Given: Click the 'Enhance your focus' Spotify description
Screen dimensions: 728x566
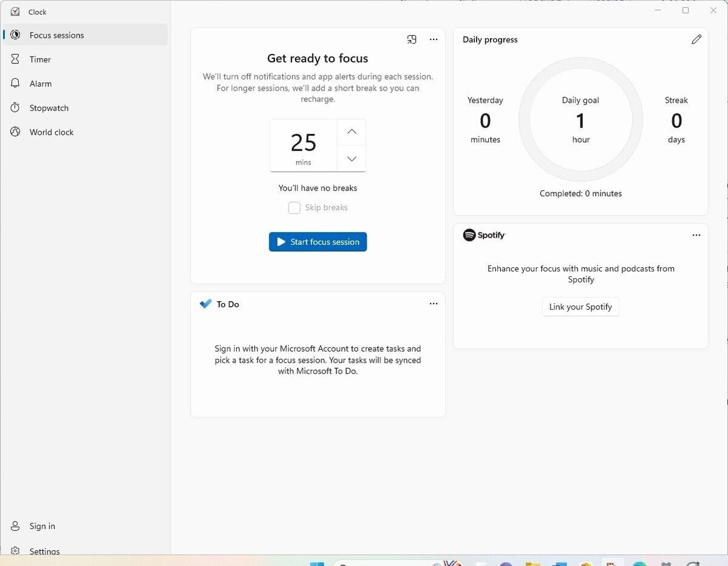Looking at the screenshot, I should [580, 274].
